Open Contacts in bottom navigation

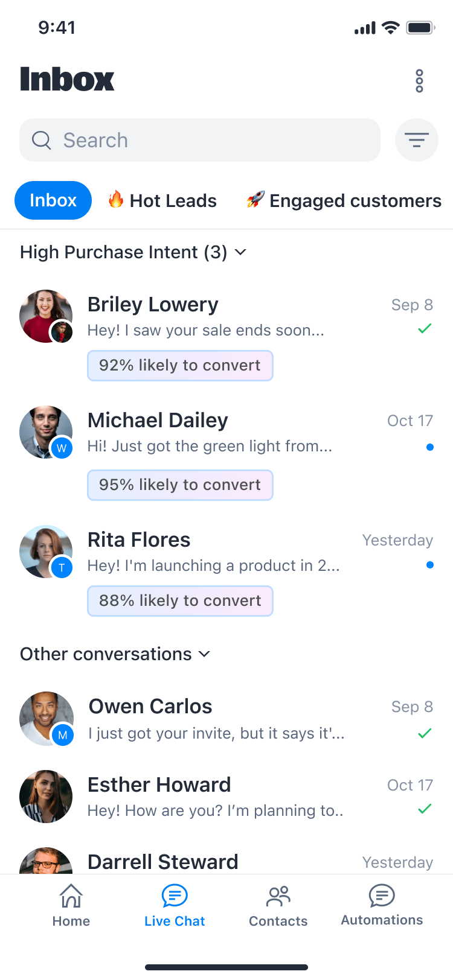point(278,905)
